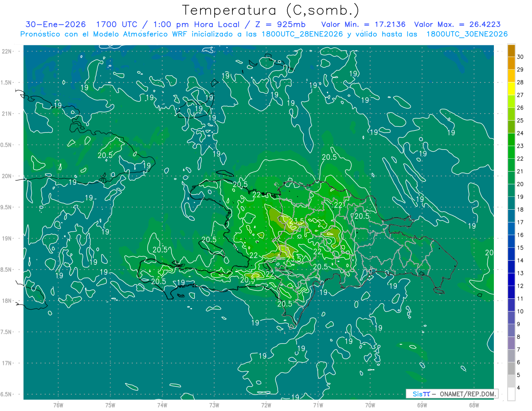
Task: Click the "74W" longitude axis label
Action: pyautogui.click(x=162, y=405)
